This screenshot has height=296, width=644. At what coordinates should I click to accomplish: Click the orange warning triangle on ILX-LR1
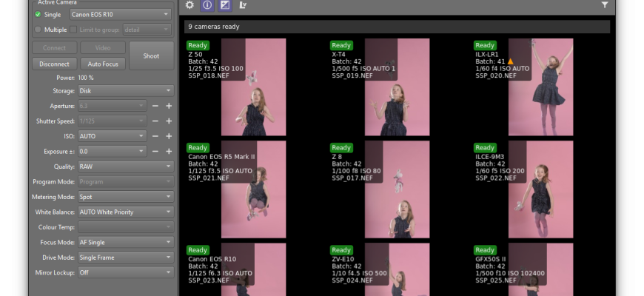(x=510, y=61)
